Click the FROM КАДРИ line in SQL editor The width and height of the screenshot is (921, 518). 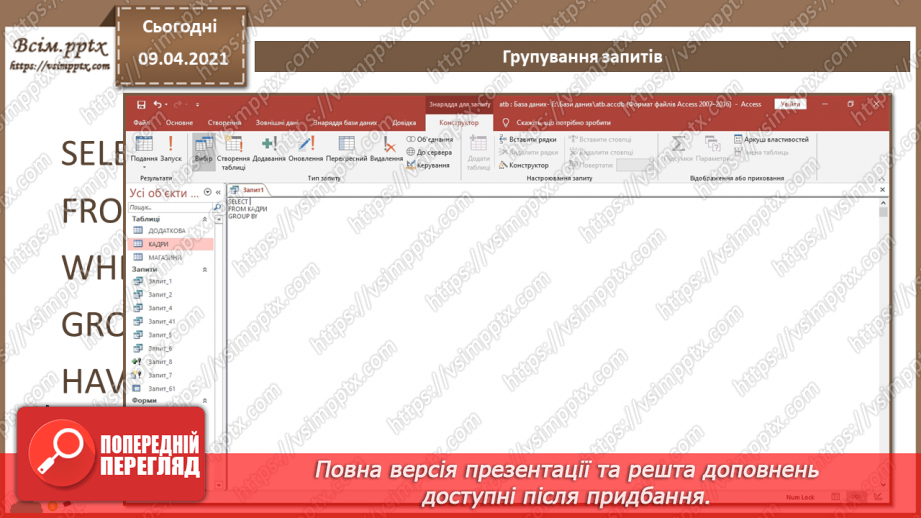point(247,209)
